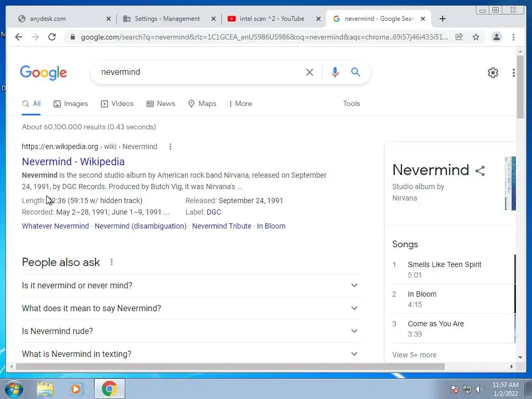Open the Whatever Nevermind sublink
Screen dimensions: 532x399
(55, 226)
